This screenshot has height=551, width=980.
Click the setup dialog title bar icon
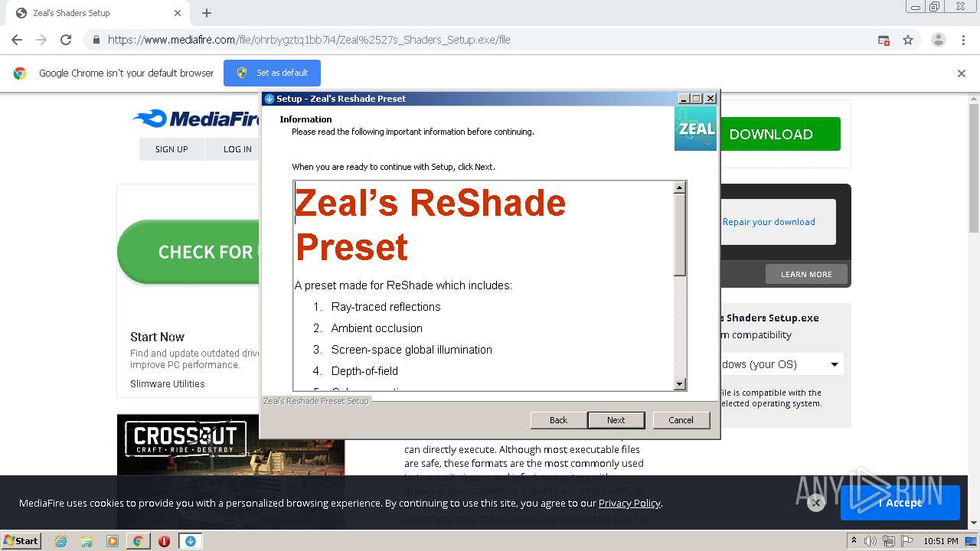click(269, 99)
